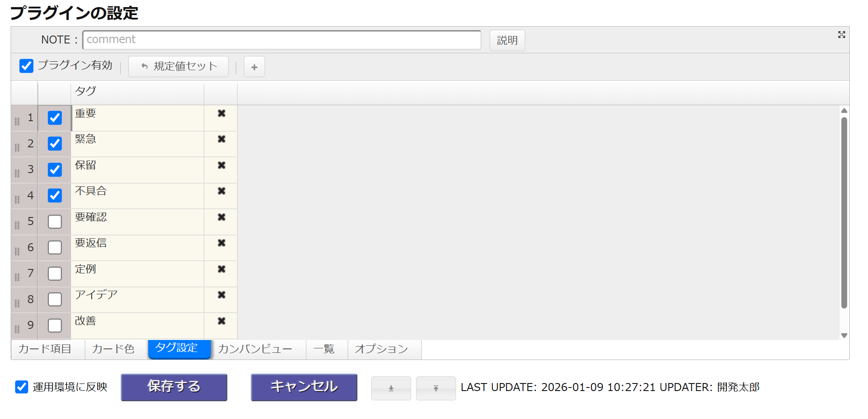Uncheck the 緊急 tag checkbox
This screenshot has height=419, width=868.
[x=55, y=144]
